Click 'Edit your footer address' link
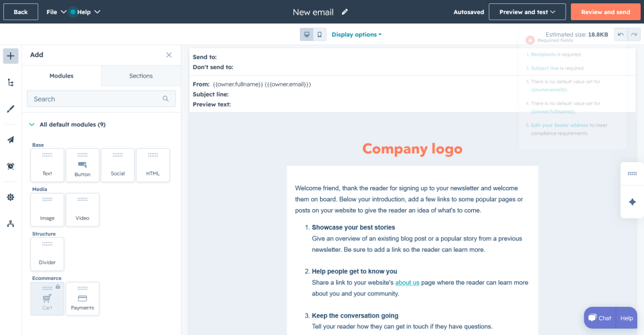The width and height of the screenshot is (644, 335). point(560,125)
